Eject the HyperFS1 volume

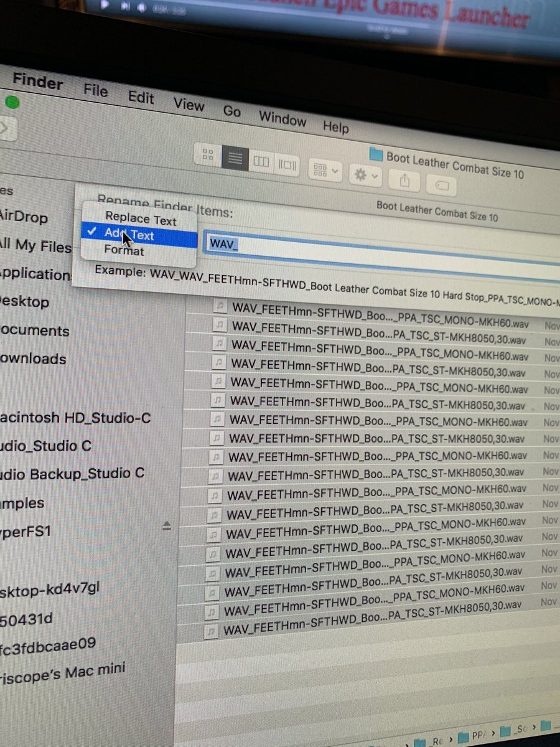tap(166, 527)
